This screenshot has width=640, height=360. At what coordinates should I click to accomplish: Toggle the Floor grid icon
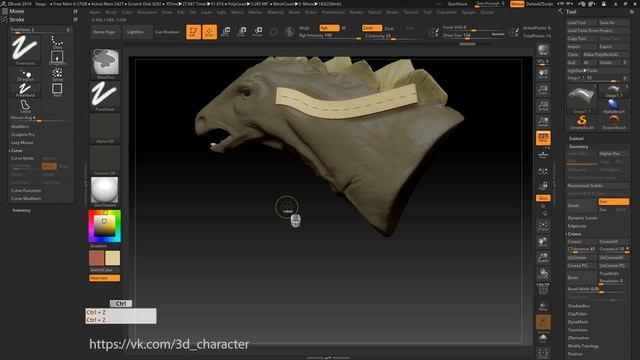point(543,154)
